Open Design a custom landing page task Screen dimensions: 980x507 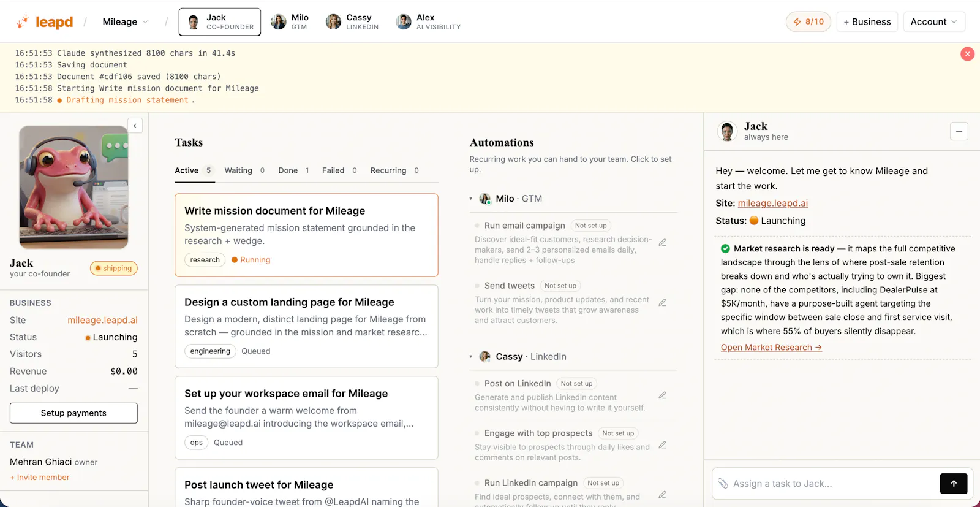(x=306, y=326)
